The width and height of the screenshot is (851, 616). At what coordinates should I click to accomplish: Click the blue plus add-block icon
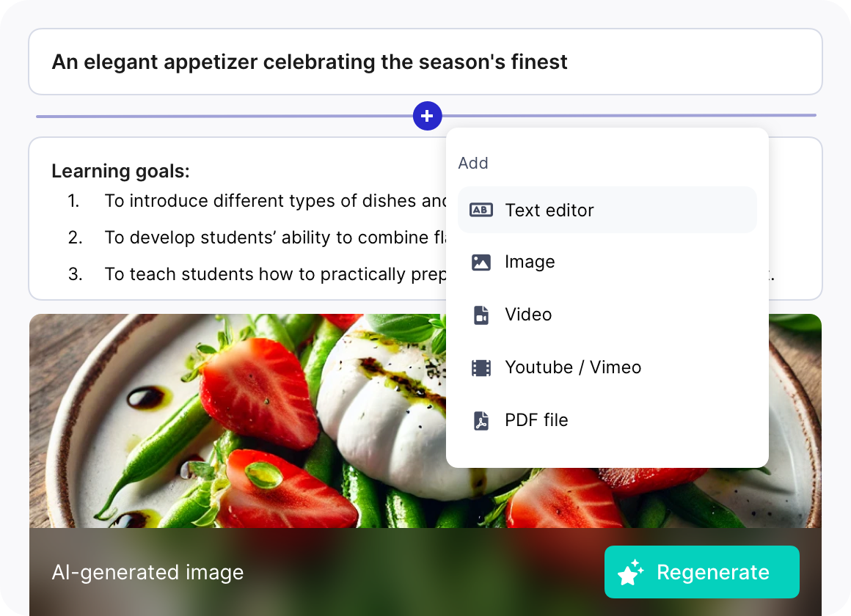tap(427, 116)
